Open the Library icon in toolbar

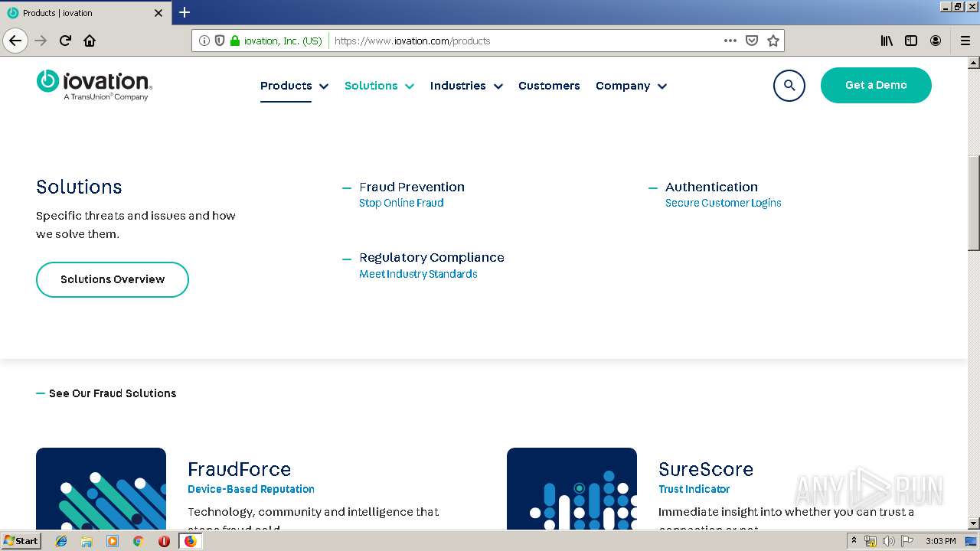(x=887, y=41)
